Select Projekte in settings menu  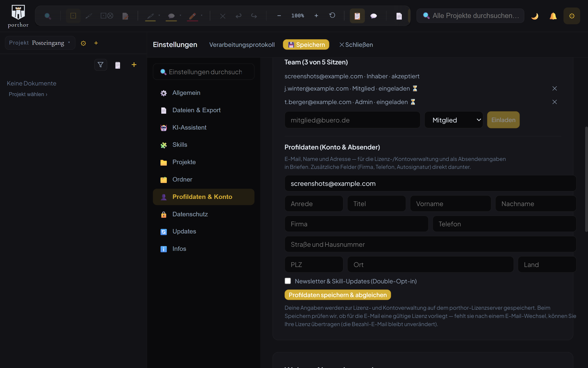pyautogui.click(x=204, y=162)
